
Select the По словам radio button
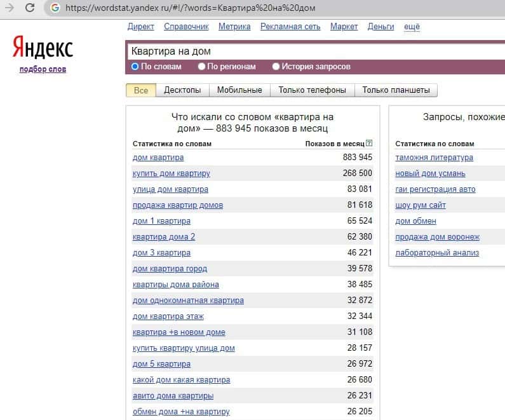point(135,66)
